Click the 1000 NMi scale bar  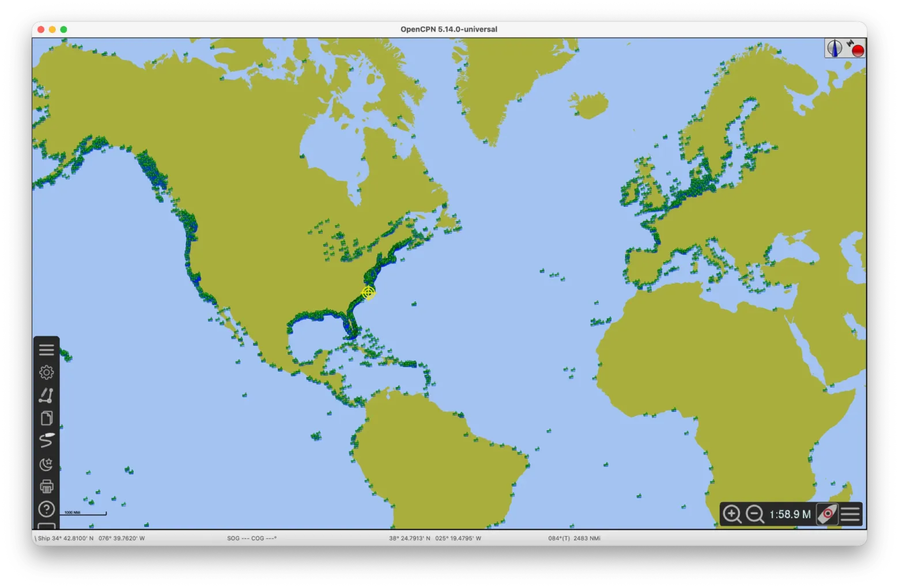pos(84,513)
